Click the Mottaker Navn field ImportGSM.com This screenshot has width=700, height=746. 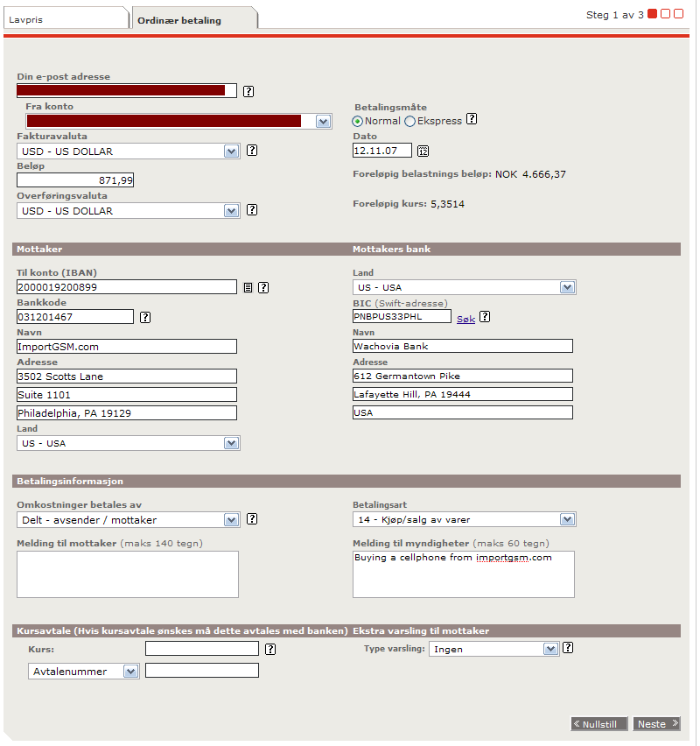point(127,347)
